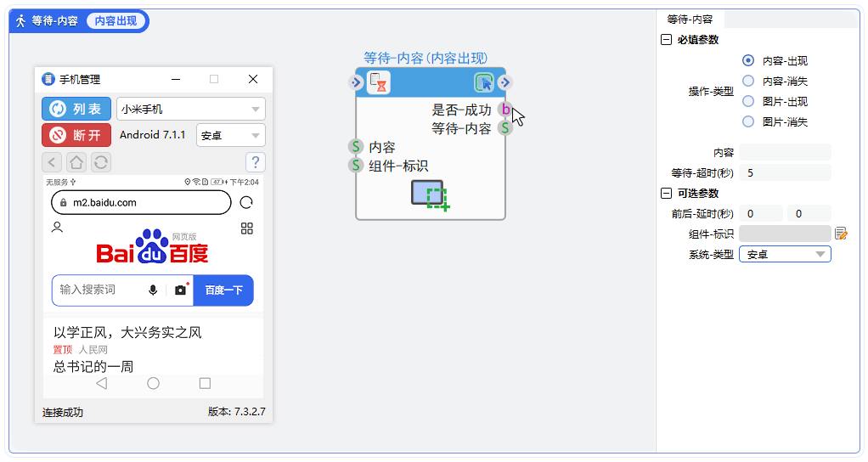
Task: Click the 内容 parameter input field
Action: pos(785,152)
